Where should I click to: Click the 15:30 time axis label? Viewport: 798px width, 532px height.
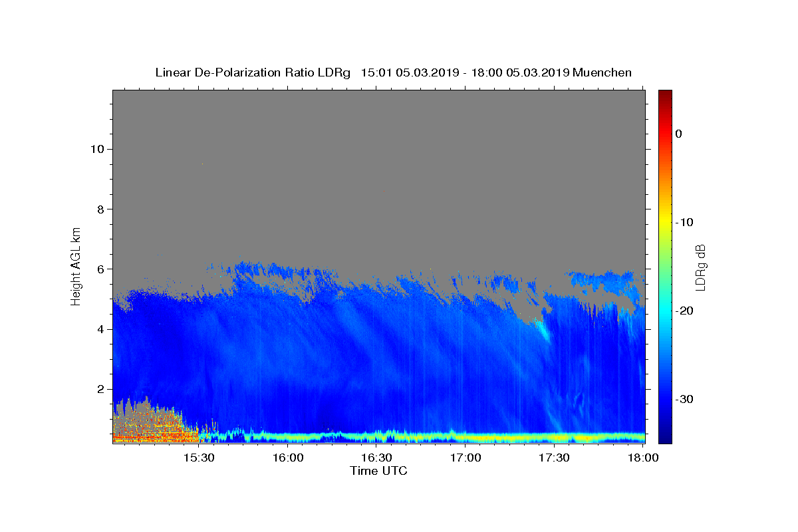click(x=198, y=458)
